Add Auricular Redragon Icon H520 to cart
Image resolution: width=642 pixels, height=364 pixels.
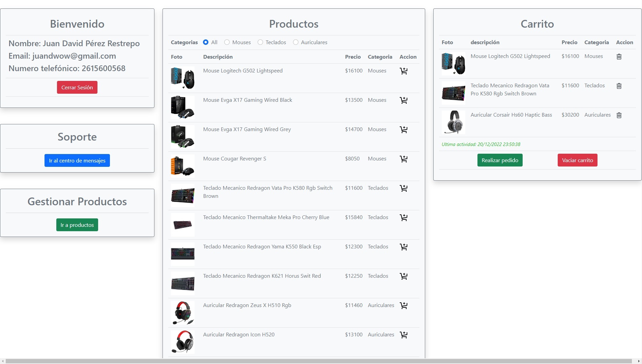pos(403,335)
